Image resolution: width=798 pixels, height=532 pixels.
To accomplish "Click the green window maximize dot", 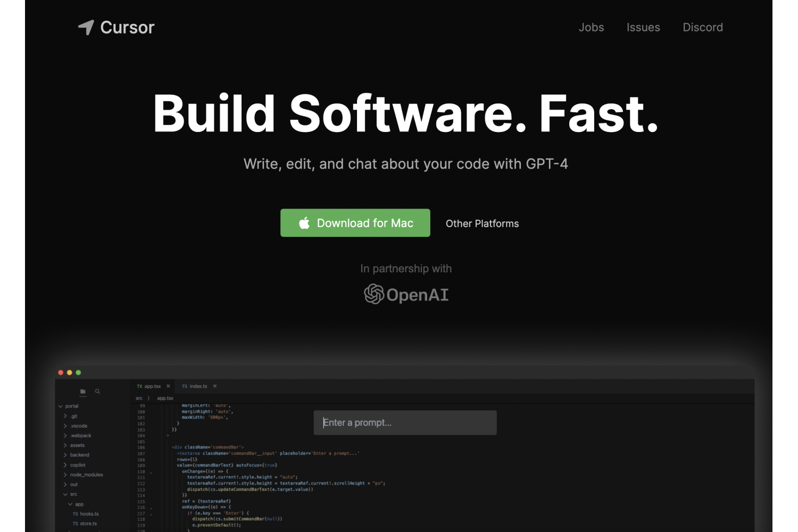I will pos(78,372).
